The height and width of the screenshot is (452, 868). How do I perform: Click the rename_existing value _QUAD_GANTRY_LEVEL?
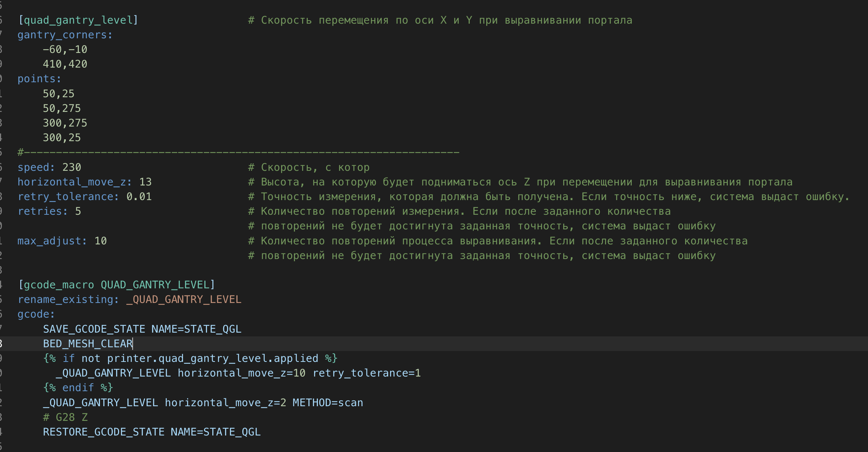tap(184, 300)
